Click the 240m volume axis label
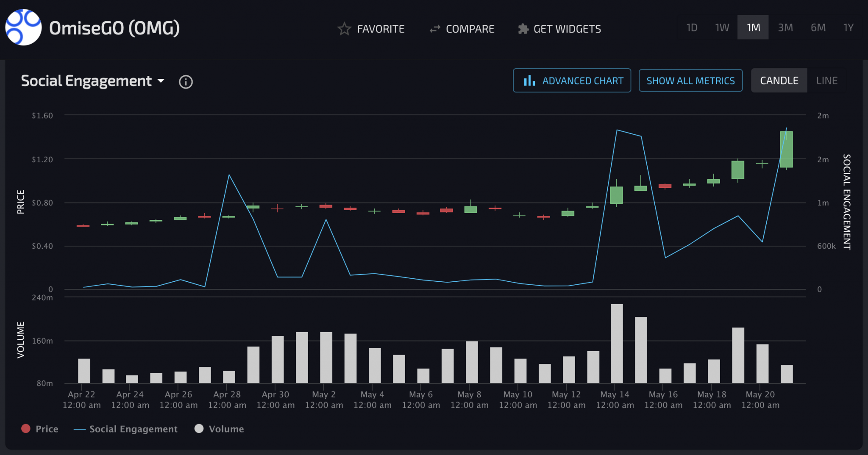Screen dimensions: 868x455 (x=42, y=297)
